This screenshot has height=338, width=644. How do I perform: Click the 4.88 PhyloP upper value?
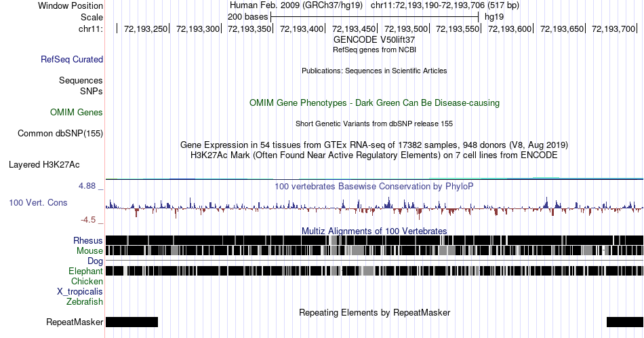coord(87,186)
